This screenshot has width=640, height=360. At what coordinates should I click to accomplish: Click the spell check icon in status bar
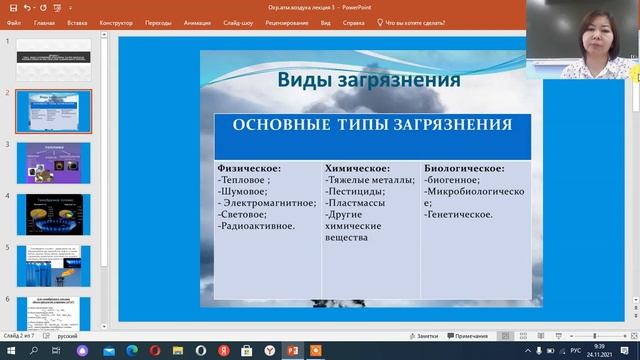[46, 336]
